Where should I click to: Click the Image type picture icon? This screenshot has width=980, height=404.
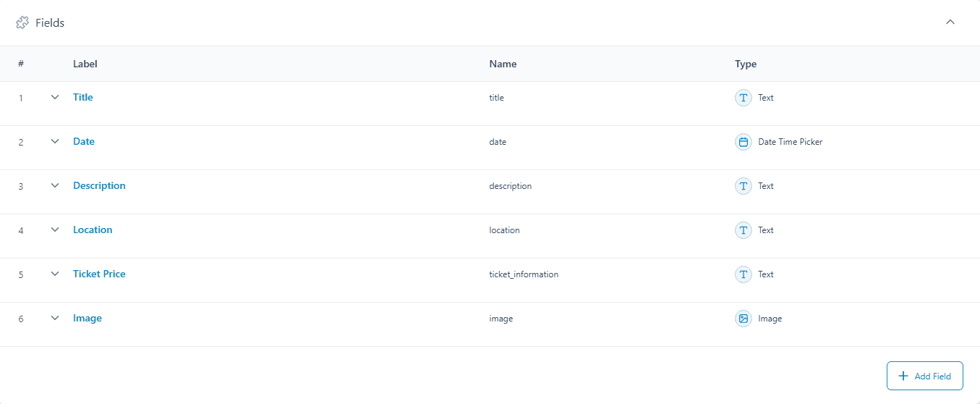coord(743,319)
